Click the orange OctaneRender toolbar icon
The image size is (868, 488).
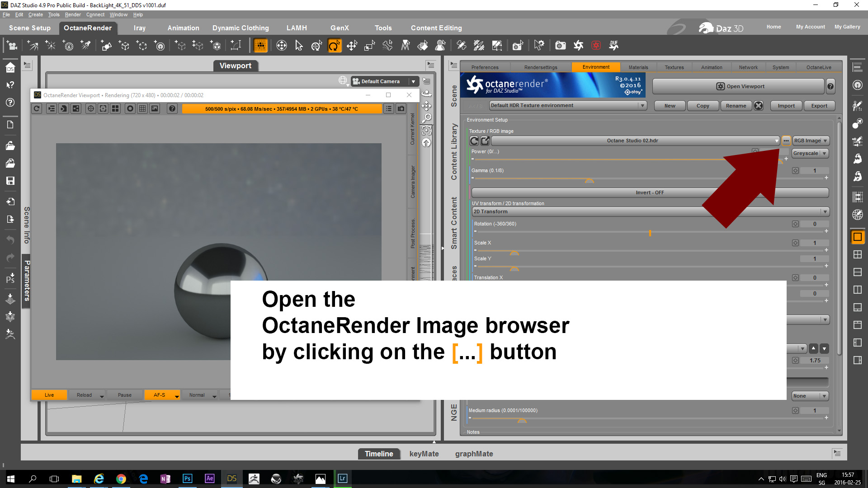coord(260,46)
